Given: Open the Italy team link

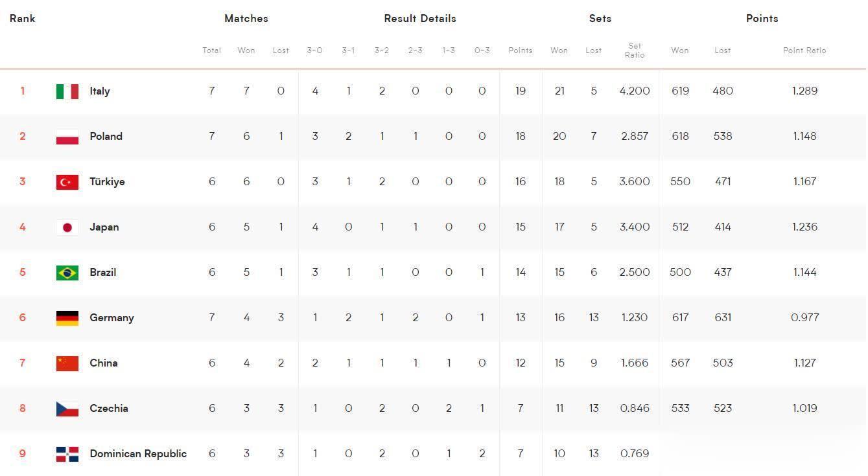Looking at the screenshot, I should click(100, 91).
